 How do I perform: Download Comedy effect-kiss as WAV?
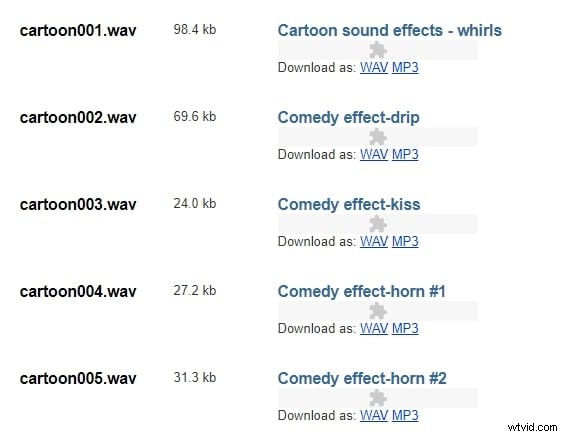click(374, 241)
